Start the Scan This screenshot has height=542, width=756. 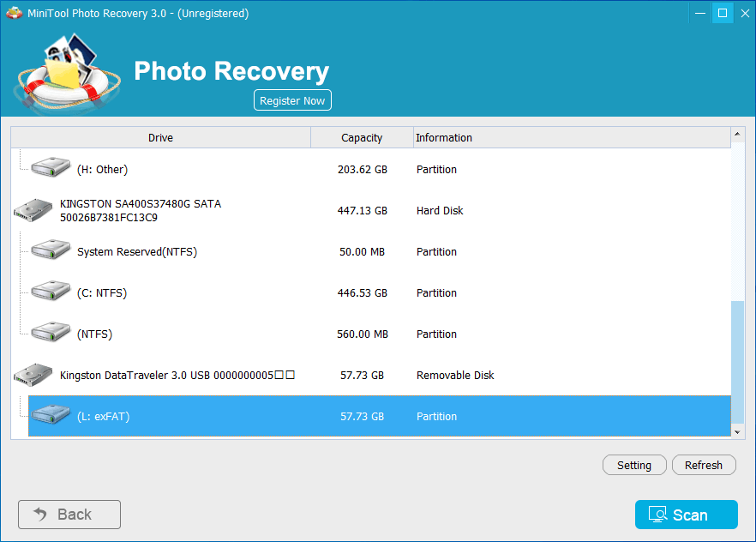tap(686, 515)
